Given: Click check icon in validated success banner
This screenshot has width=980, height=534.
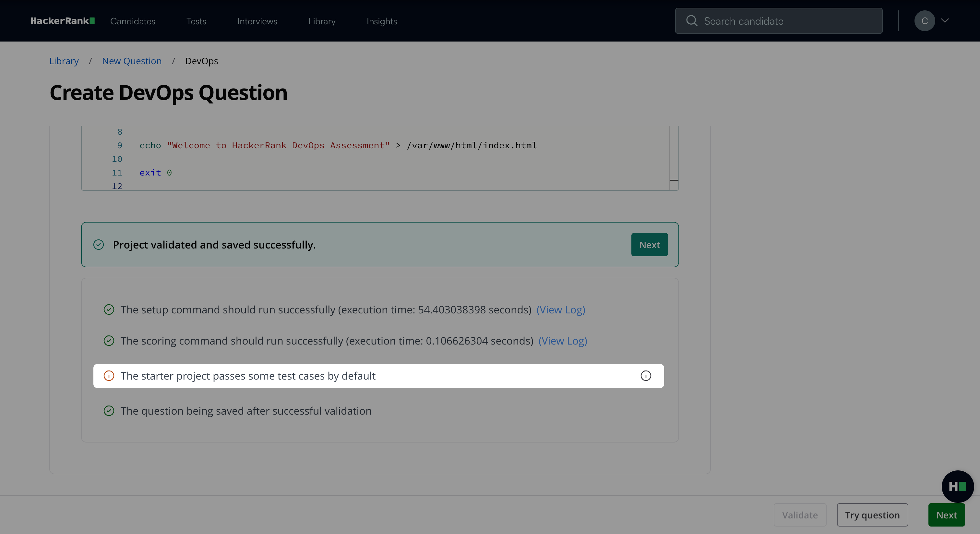Looking at the screenshot, I should [99, 244].
